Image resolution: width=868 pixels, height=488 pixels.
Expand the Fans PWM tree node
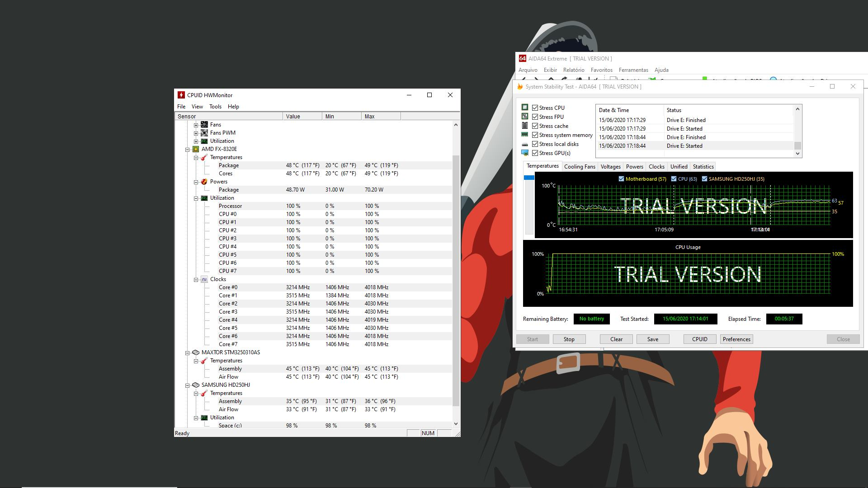point(196,133)
